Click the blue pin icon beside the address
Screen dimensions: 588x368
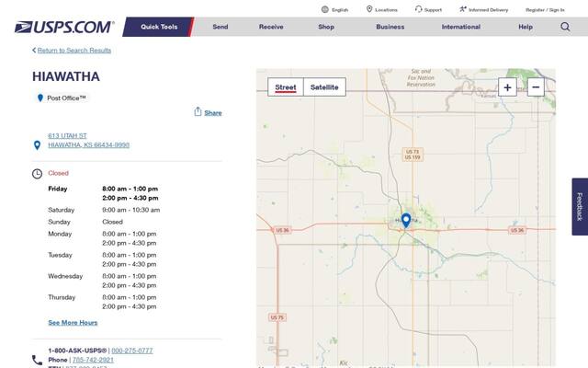click(x=37, y=145)
